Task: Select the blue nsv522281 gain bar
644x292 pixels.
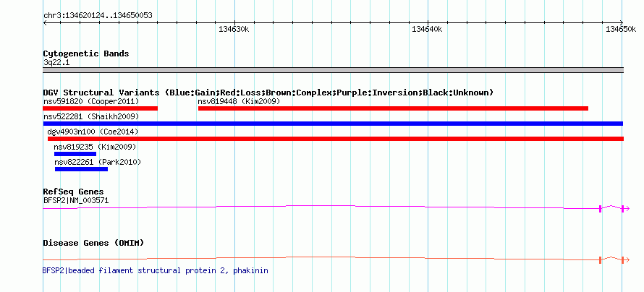Action: (x=333, y=124)
